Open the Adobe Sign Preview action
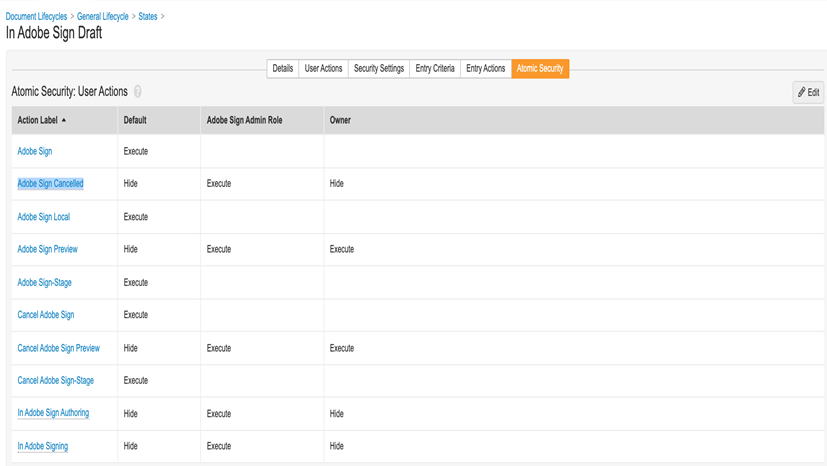Image resolution: width=827 pixels, height=466 pixels. coord(47,249)
